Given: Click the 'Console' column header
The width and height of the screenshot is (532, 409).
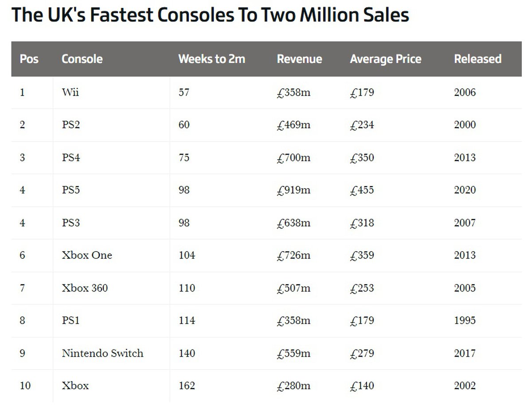Looking at the screenshot, I should coord(82,59).
